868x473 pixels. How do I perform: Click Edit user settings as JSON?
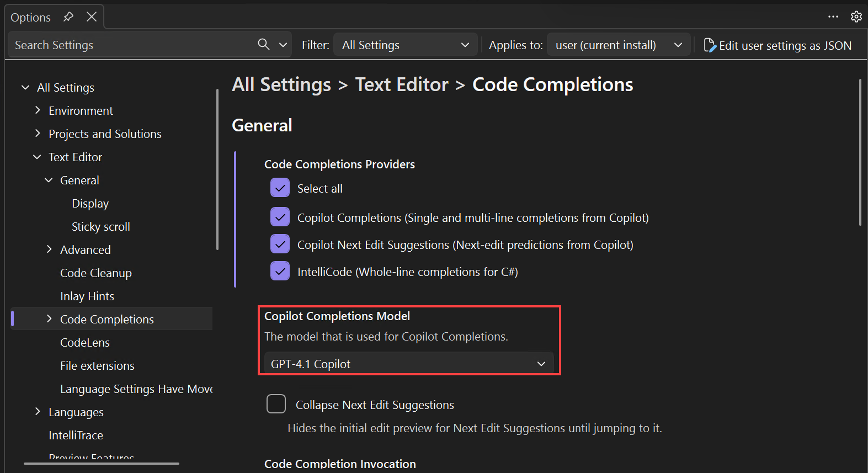[x=778, y=45]
